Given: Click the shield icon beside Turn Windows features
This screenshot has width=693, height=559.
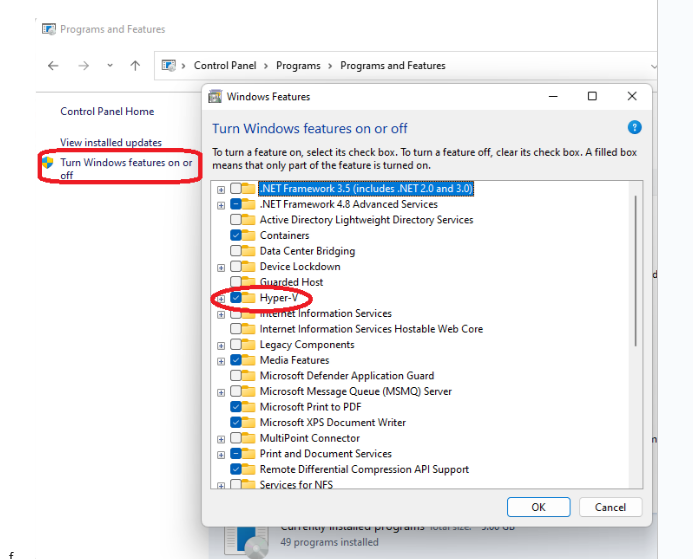Looking at the screenshot, I should pyautogui.click(x=48, y=162).
